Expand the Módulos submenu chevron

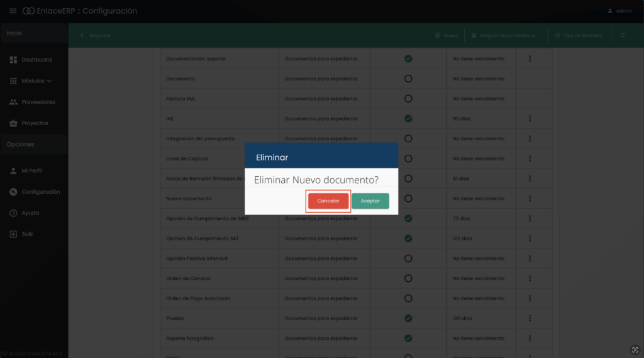(49, 81)
